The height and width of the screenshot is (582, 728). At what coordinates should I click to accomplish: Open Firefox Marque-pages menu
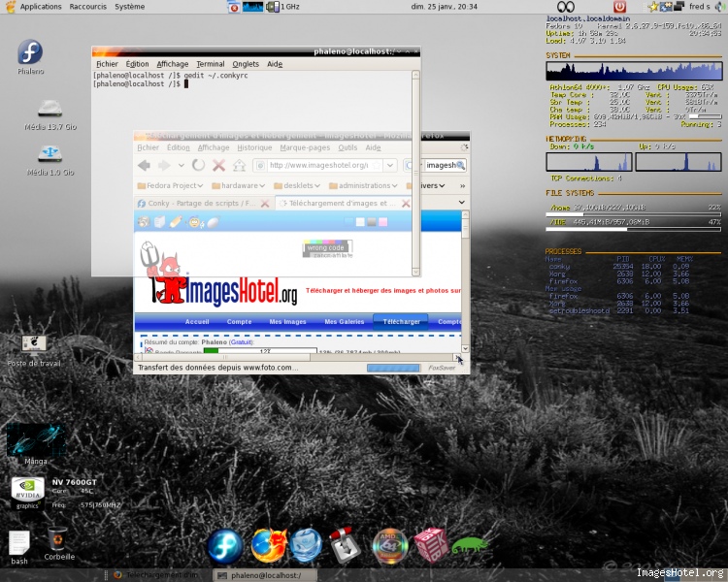(x=305, y=148)
